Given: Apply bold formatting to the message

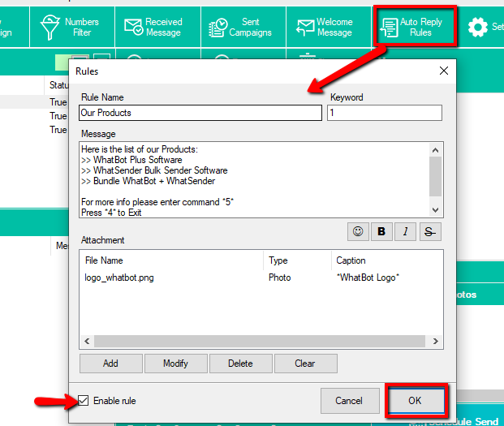Looking at the screenshot, I should tap(381, 232).
